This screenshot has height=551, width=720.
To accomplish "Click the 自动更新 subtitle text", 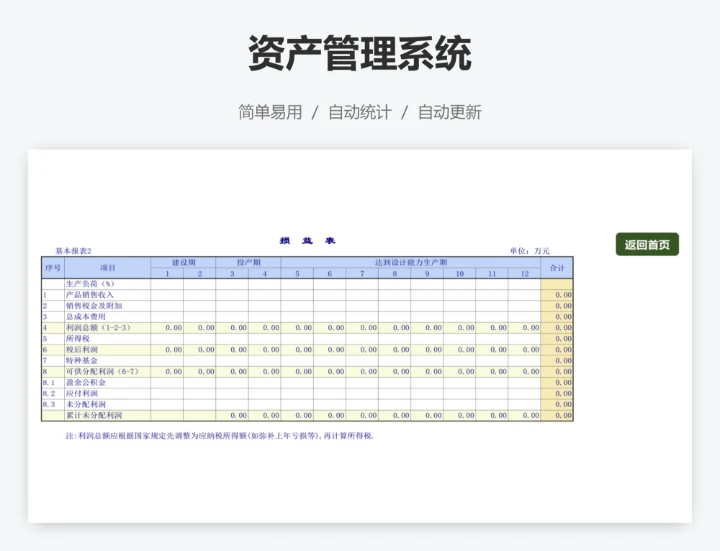I will coord(450,112).
